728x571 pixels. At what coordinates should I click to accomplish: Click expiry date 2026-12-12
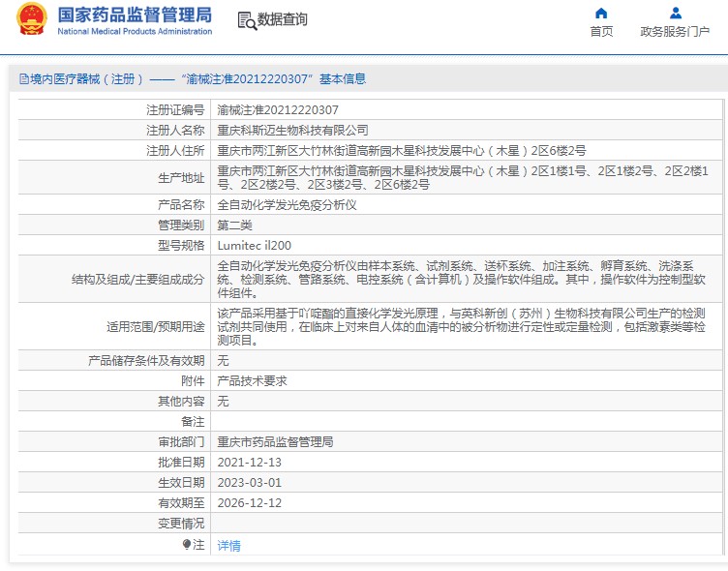click(x=250, y=502)
